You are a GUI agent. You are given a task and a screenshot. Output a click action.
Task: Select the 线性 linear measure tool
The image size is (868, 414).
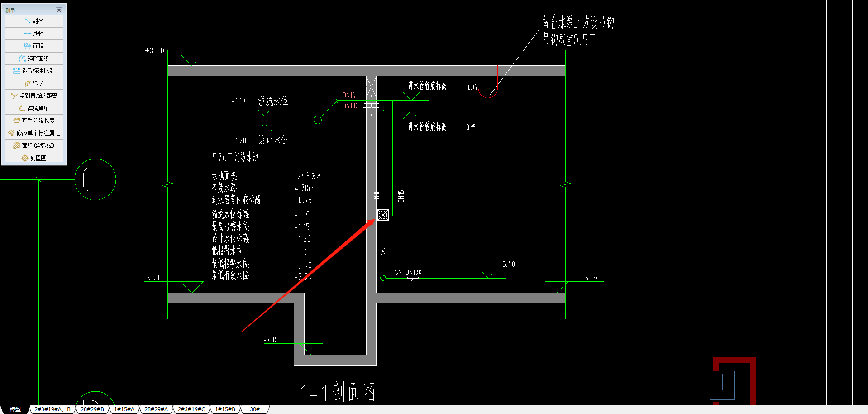pos(34,34)
